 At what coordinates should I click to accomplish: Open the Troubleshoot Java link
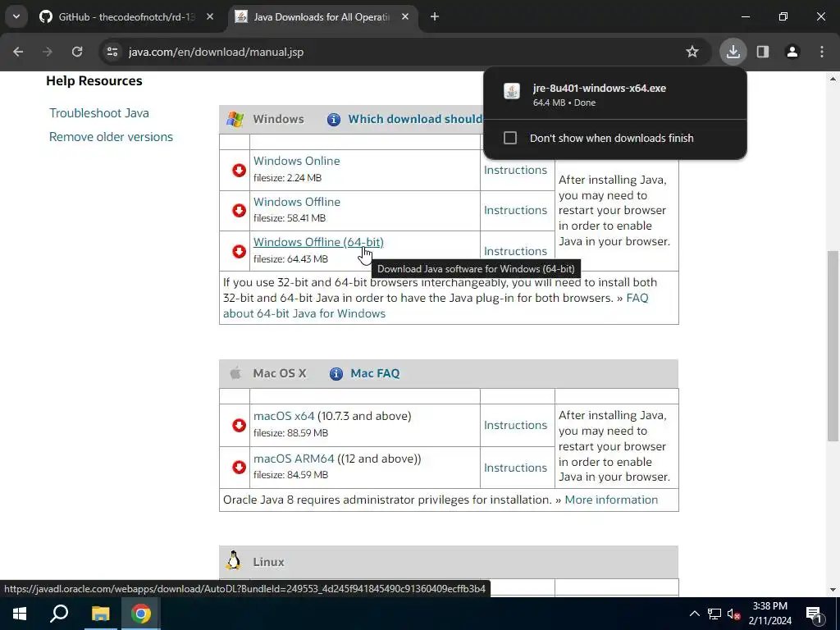(x=99, y=113)
